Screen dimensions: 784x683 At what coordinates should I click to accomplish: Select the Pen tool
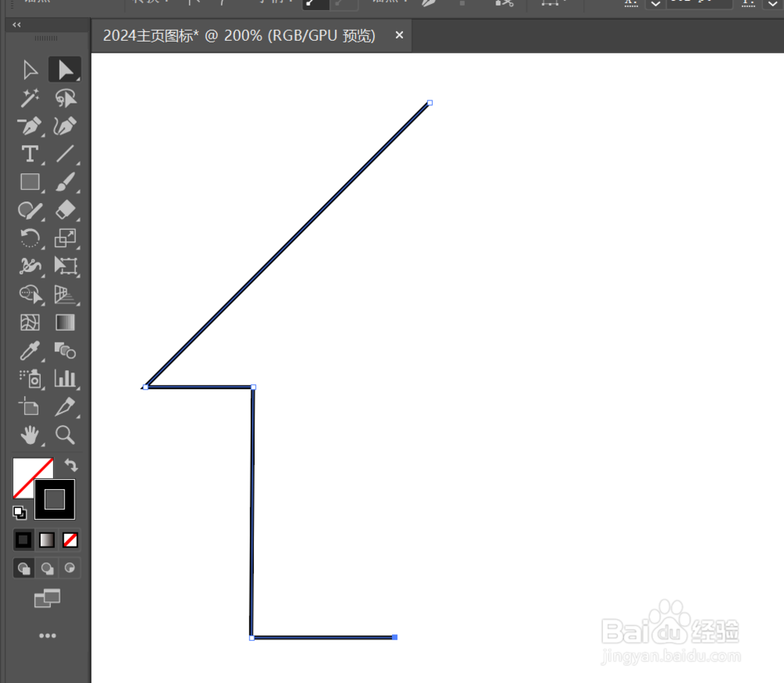click(x=30, y=126)
